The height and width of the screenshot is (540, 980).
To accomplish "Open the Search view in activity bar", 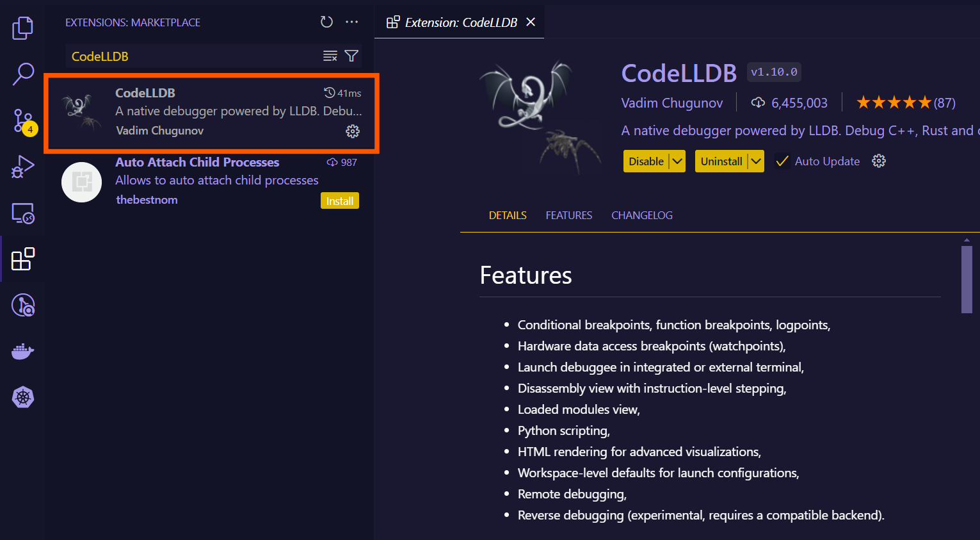I will [x=23, y=74].
